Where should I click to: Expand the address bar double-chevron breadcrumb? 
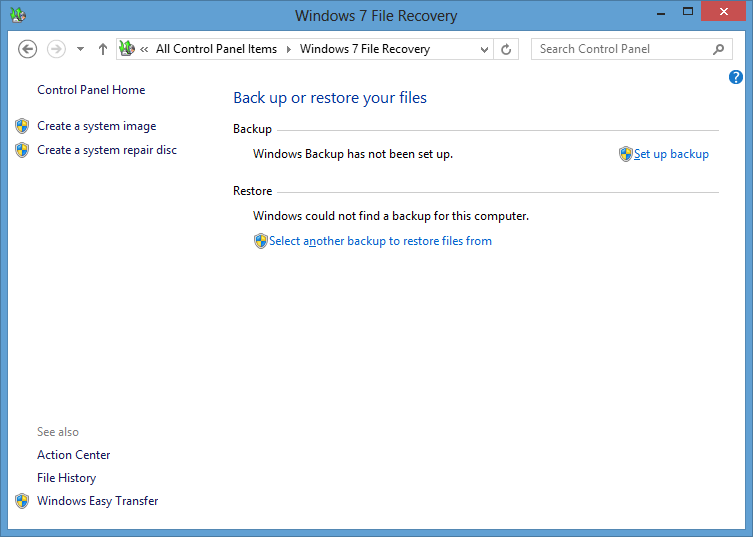tap(144, 49)
